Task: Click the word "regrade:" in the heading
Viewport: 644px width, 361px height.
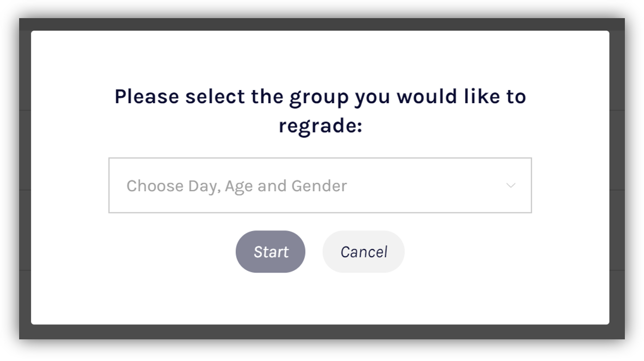Action: coord(320,125)
